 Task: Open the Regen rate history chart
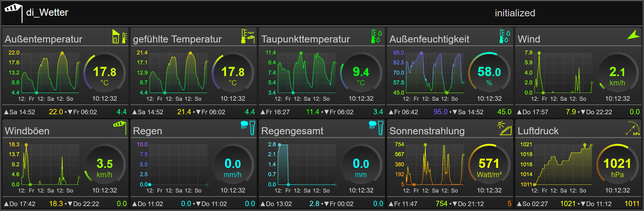pyautogui.click(x=172, y=168)
